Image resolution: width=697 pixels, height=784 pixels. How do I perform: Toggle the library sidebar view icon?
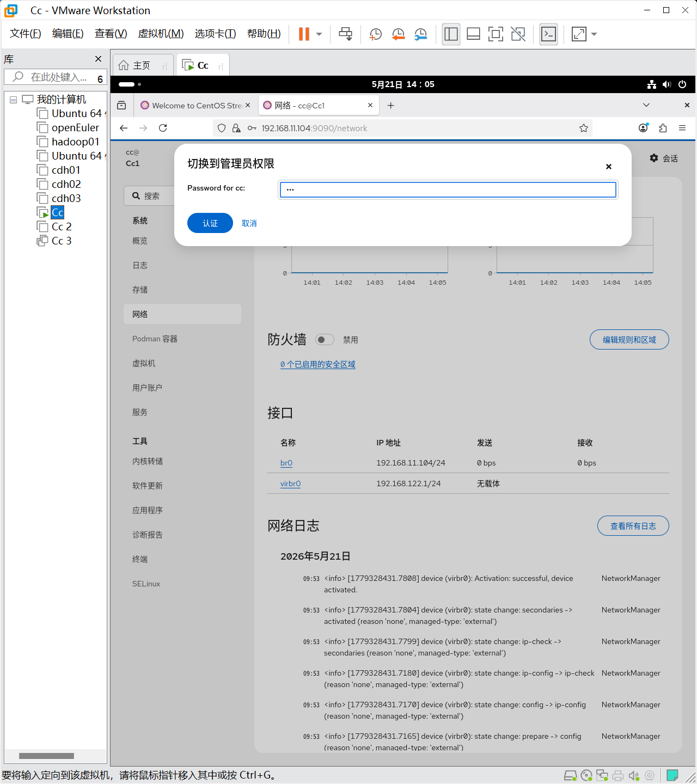(x=451, y=34)
